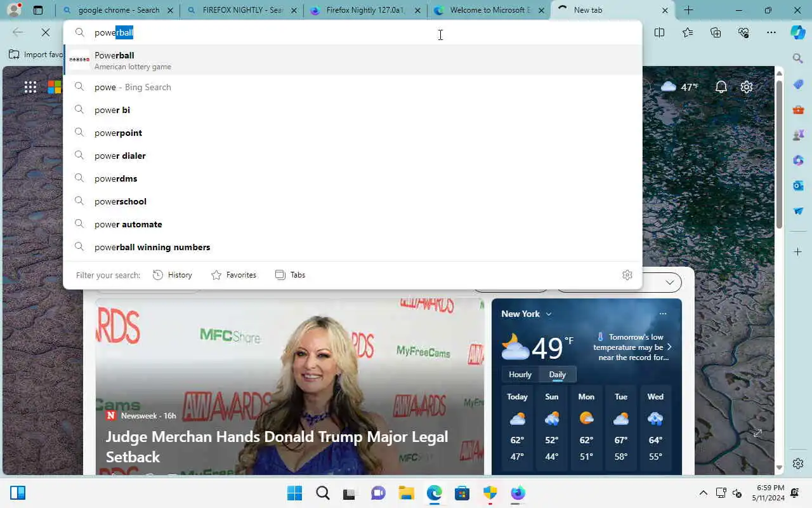Screen dimensions: 812x508
Task: Open tomorrow's low temperature alert arrow
Action: click(669, 347)
